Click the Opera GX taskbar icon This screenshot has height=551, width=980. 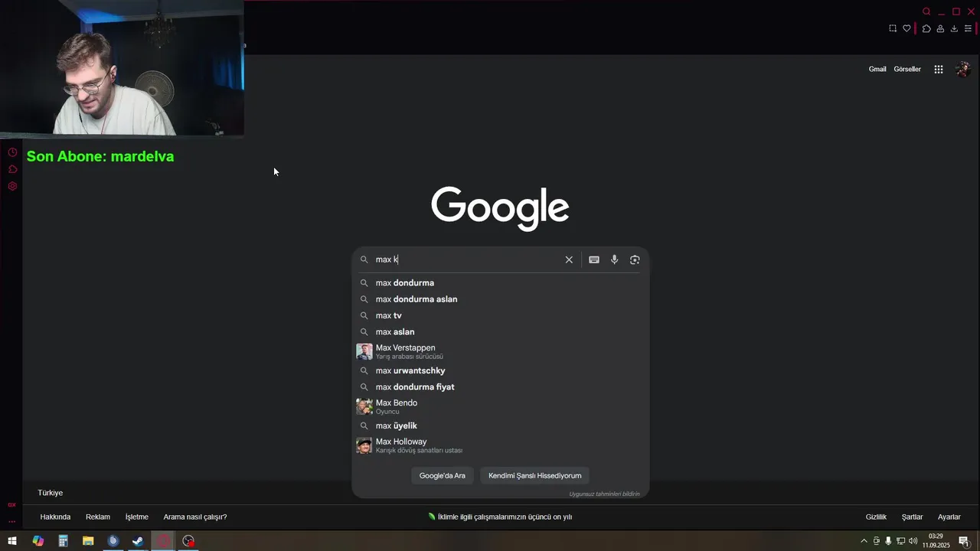click(x=163, y=541)
